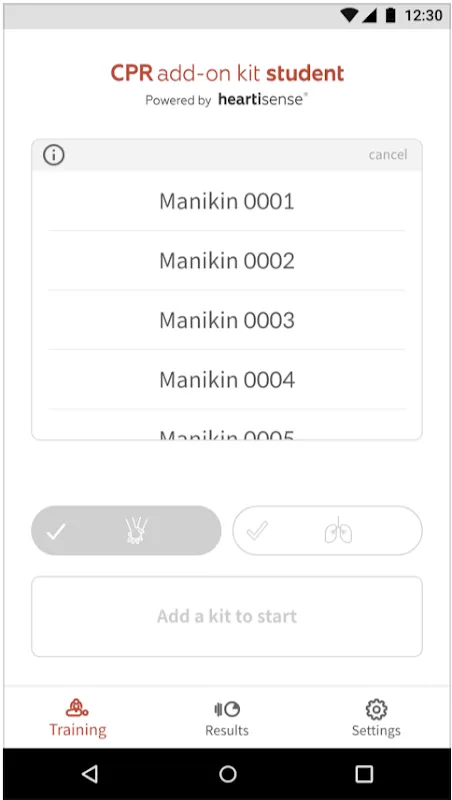The image size is (452, 800).
Task: Choose Manikin 0004 in the list
Action: pos(227,380)
